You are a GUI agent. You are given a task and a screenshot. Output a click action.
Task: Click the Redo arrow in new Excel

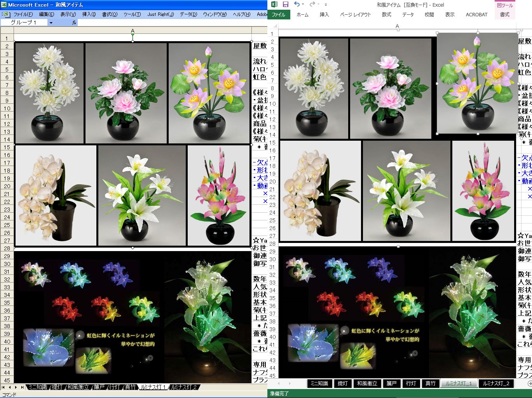point(312,4)
